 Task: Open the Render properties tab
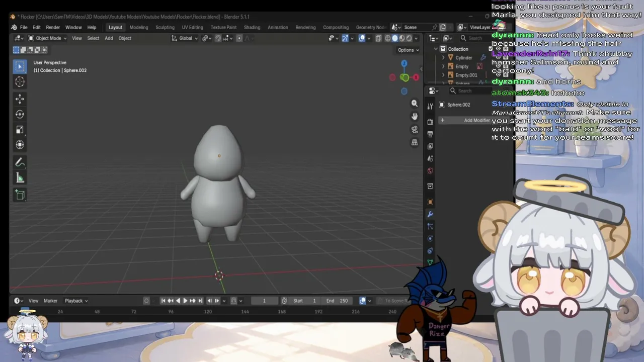pos(430,122)
